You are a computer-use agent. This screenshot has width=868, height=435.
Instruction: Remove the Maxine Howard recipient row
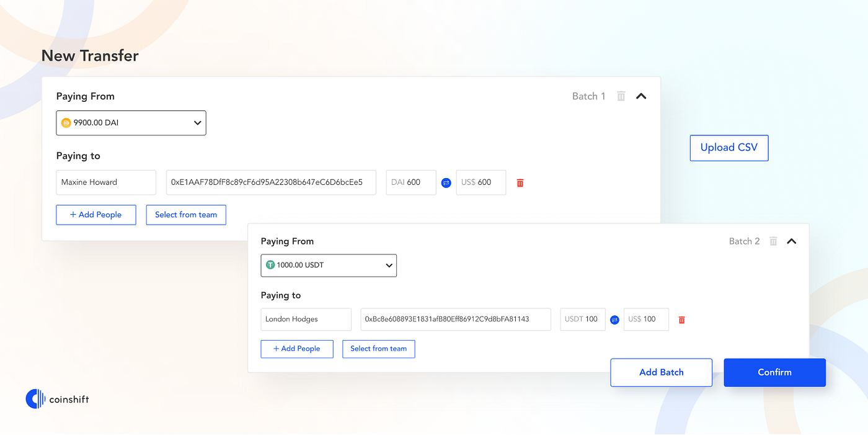point(520,183)
